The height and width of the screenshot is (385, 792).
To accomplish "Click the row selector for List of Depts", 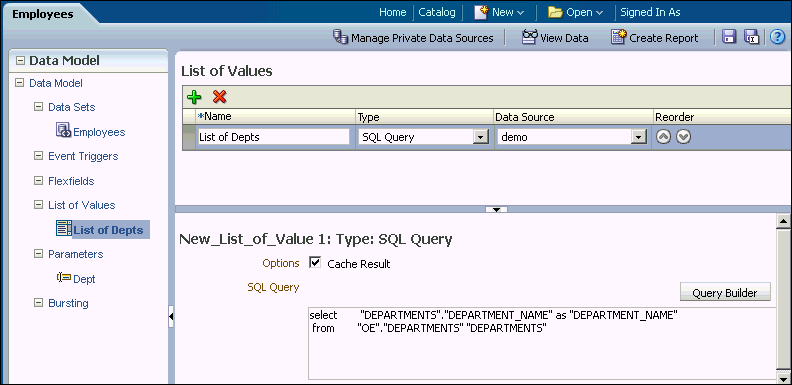I will pyautogui.click(x=189, y=137).
